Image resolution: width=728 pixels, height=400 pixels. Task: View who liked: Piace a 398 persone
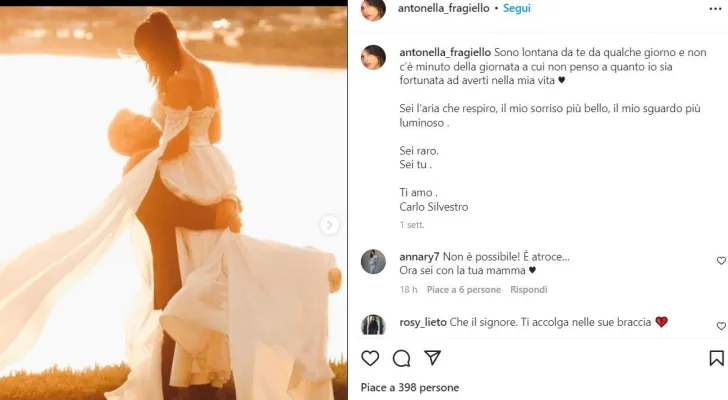pyautogui.click(x=409, y=387)
